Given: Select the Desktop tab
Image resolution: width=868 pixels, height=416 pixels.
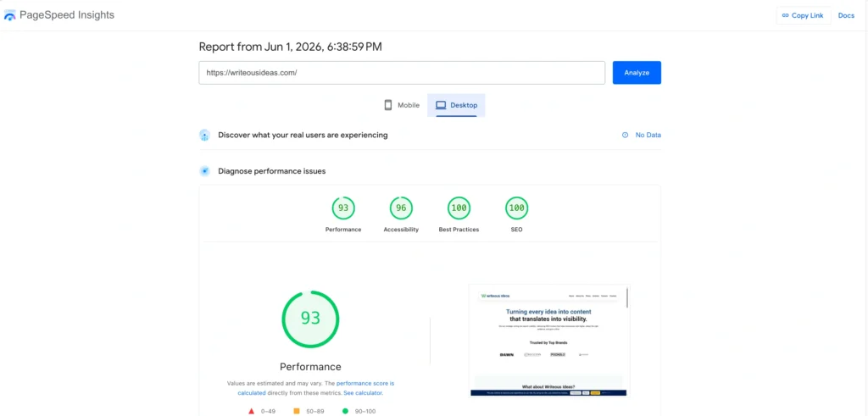Looking at the screenshot, I should tap(456, 105).
